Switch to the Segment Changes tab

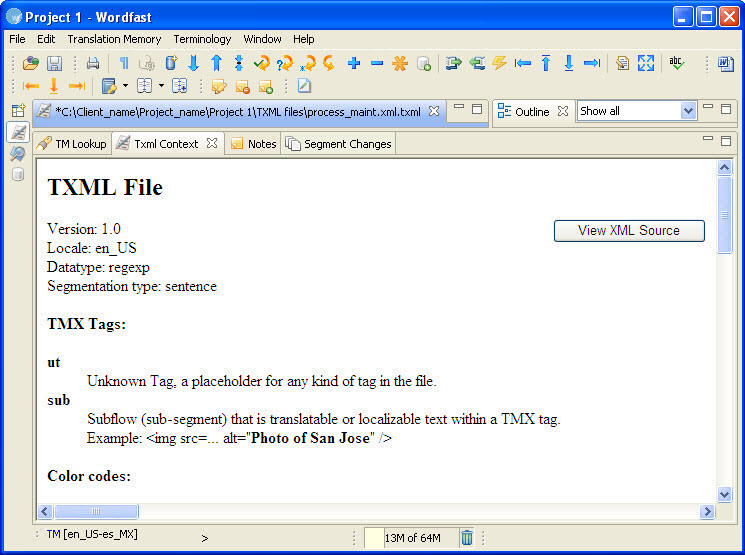(x=339, y=144)
